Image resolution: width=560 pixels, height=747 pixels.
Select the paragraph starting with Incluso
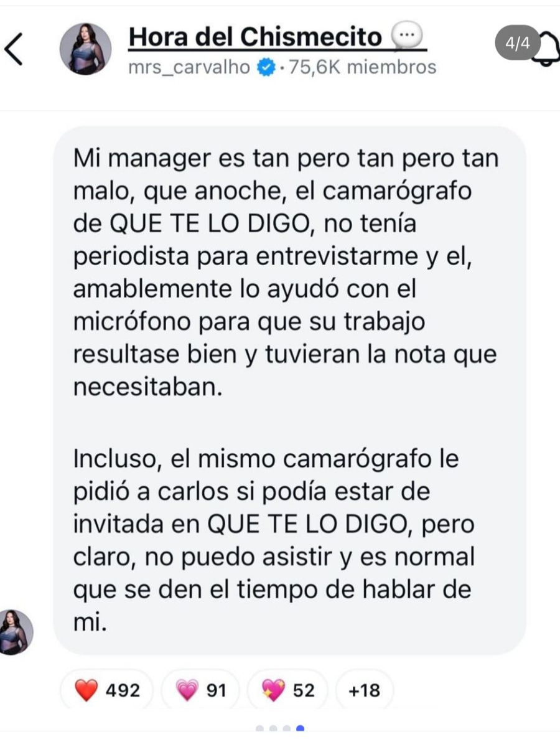tap(274, 540)
